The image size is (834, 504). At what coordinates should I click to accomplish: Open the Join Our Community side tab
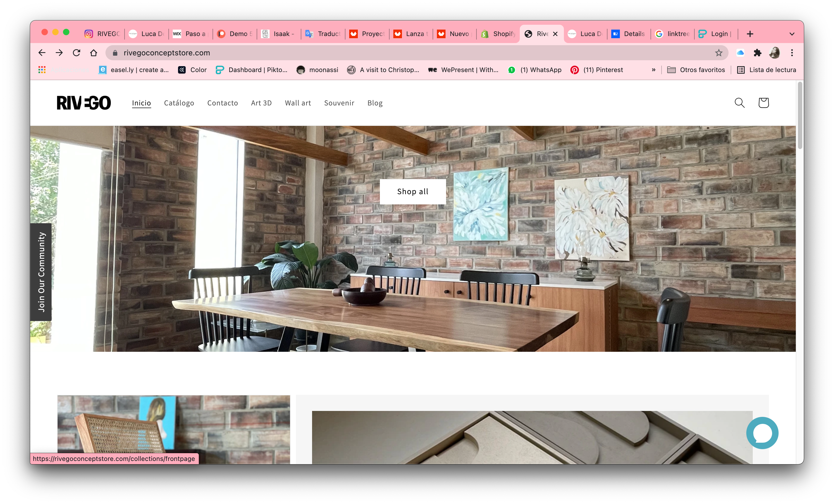[41, 272]
